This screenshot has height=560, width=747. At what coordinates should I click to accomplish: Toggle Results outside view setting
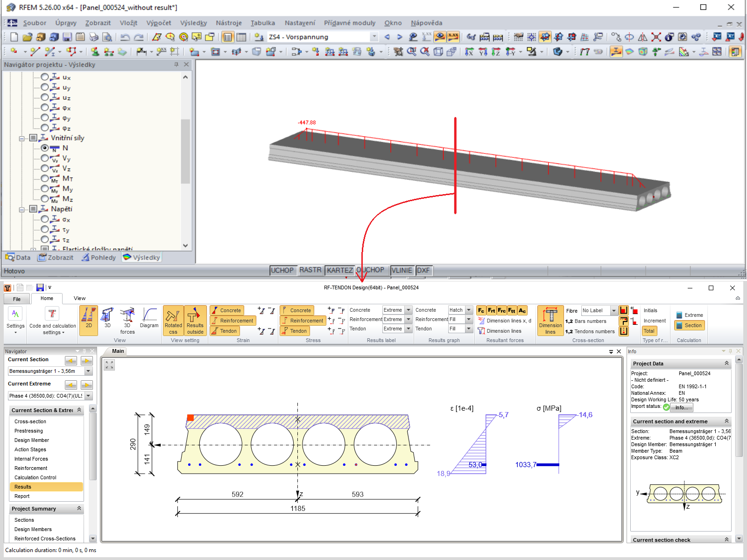(195, 320)
